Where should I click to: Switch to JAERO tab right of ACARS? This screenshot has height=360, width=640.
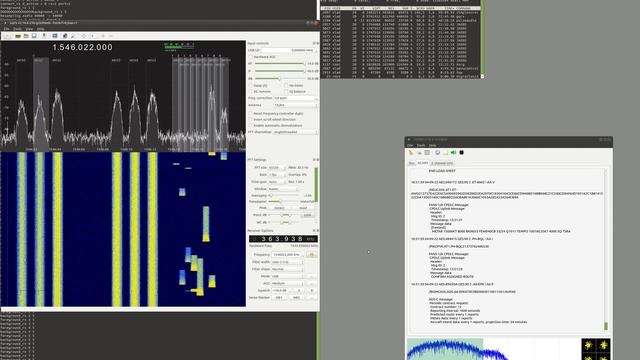click(x=442, y=163)
